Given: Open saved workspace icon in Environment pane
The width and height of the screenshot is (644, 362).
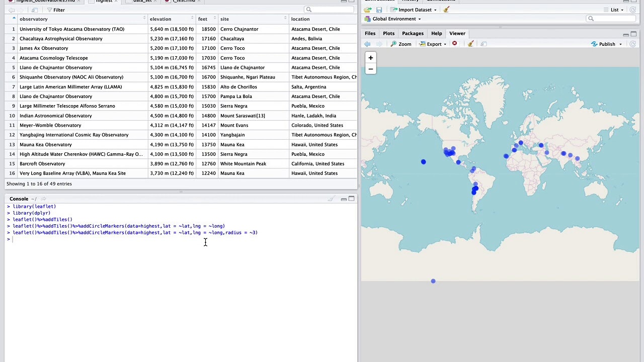Looking at the screenshot, I should 368,10.
